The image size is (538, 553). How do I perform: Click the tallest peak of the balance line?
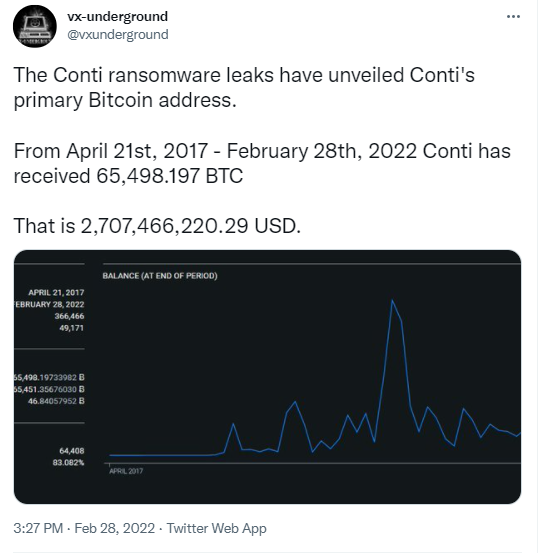(x=392, y=300)
